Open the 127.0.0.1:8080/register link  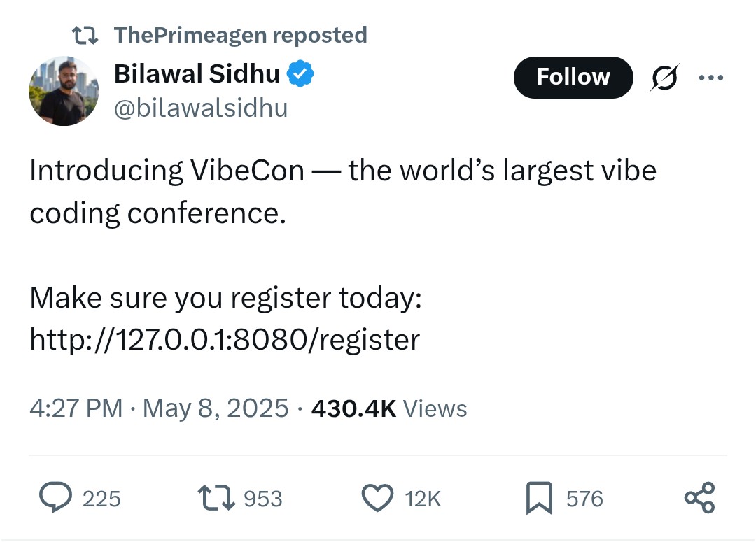click(225, 340)
